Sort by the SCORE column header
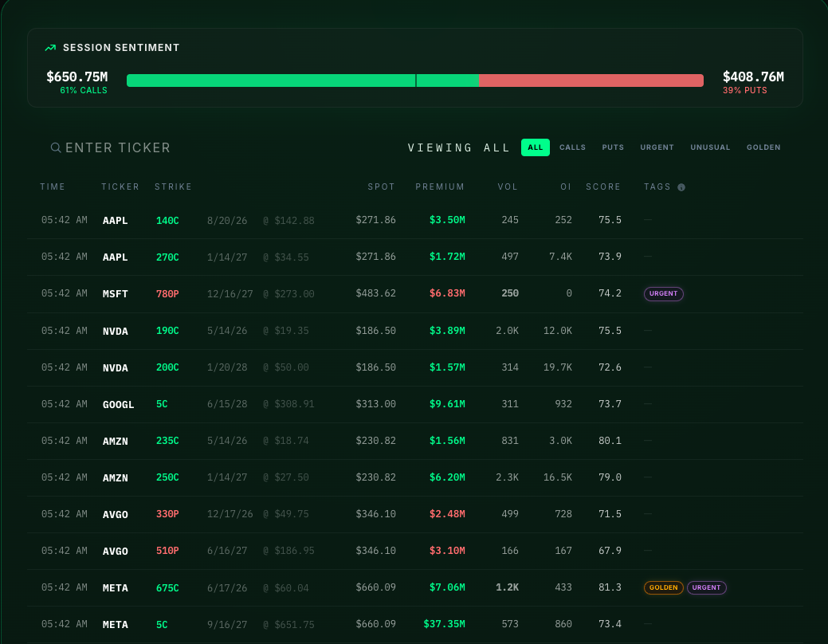This screenshot has height=644, width=828. 603,187
